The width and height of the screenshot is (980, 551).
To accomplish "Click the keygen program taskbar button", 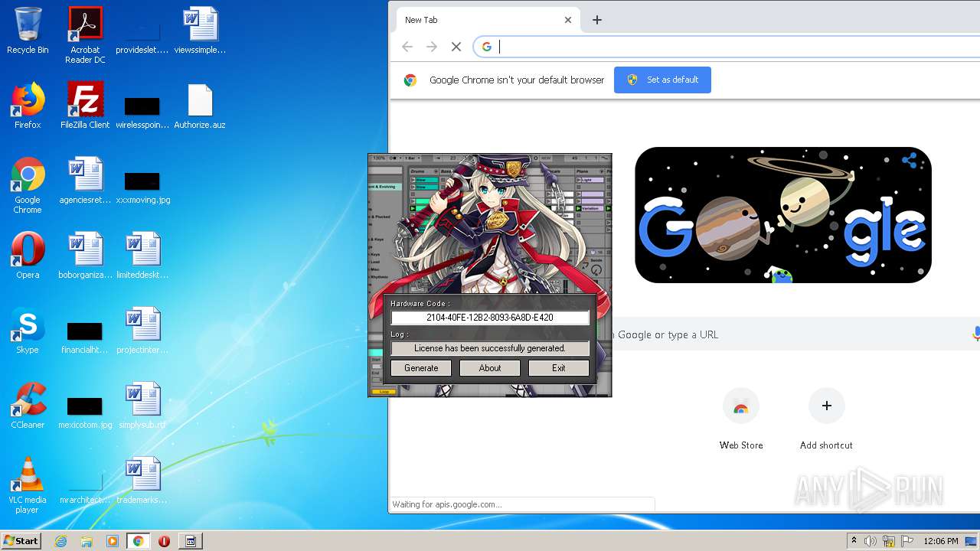I will click(x=191, y=541).
